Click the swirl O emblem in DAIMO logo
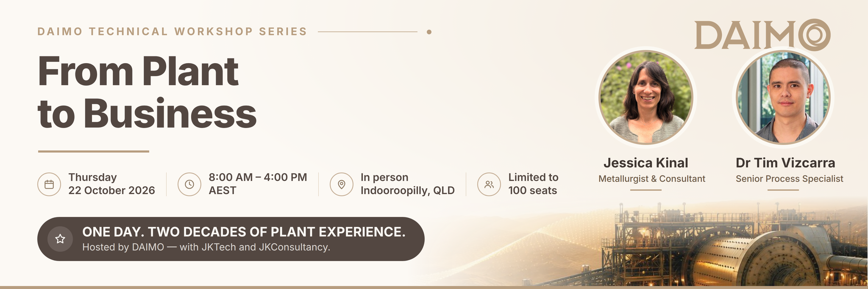Image resolution: width=868 pixels, height=289 pixels. point(815,35)
